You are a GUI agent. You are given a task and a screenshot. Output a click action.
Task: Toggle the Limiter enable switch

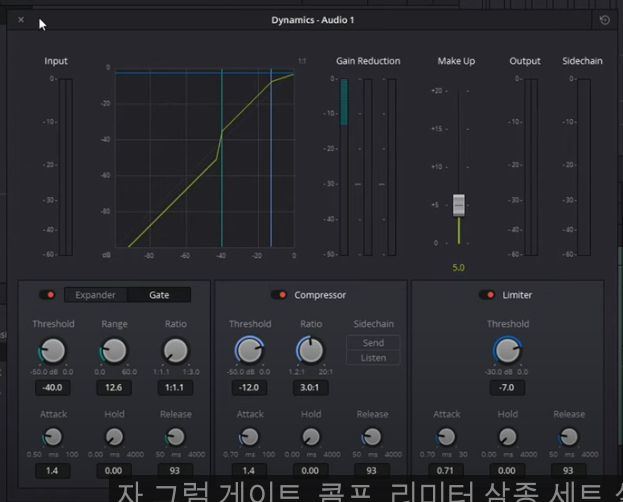coord(487,295)
